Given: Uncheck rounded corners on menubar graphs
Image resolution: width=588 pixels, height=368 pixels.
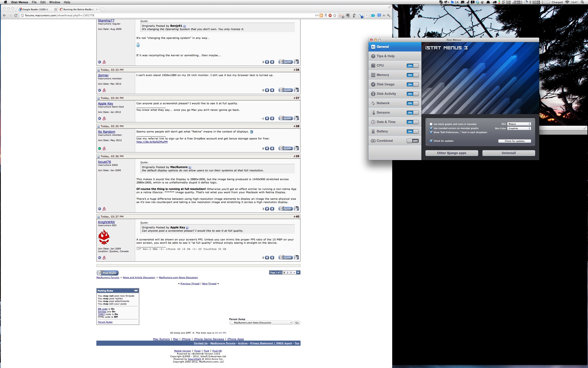Looking at the screenshot, I should coord(431,128).
